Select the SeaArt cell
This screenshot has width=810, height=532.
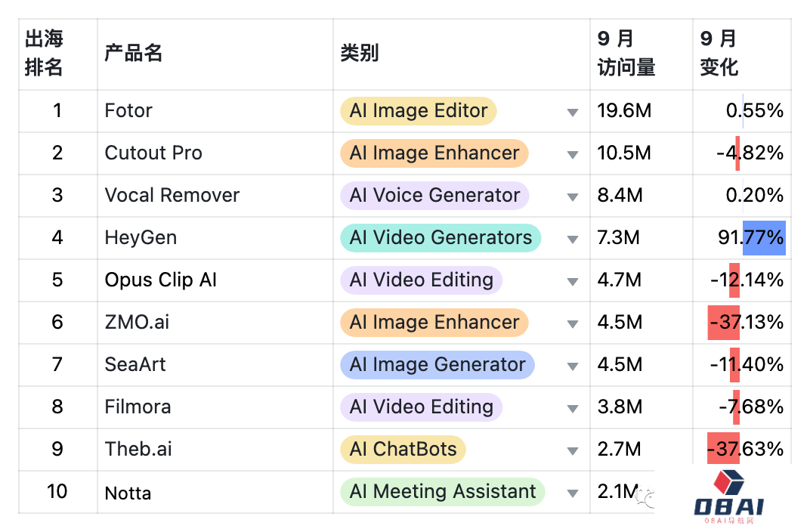click(215, 365)
